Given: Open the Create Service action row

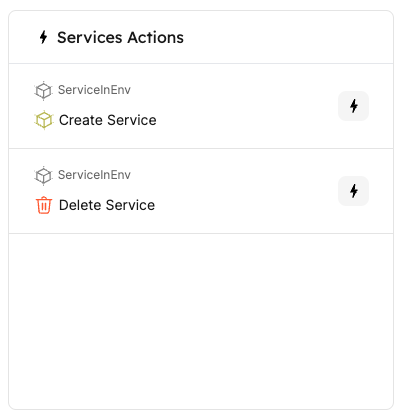Looking at the screenshot, I should click(x=201, y=106).
